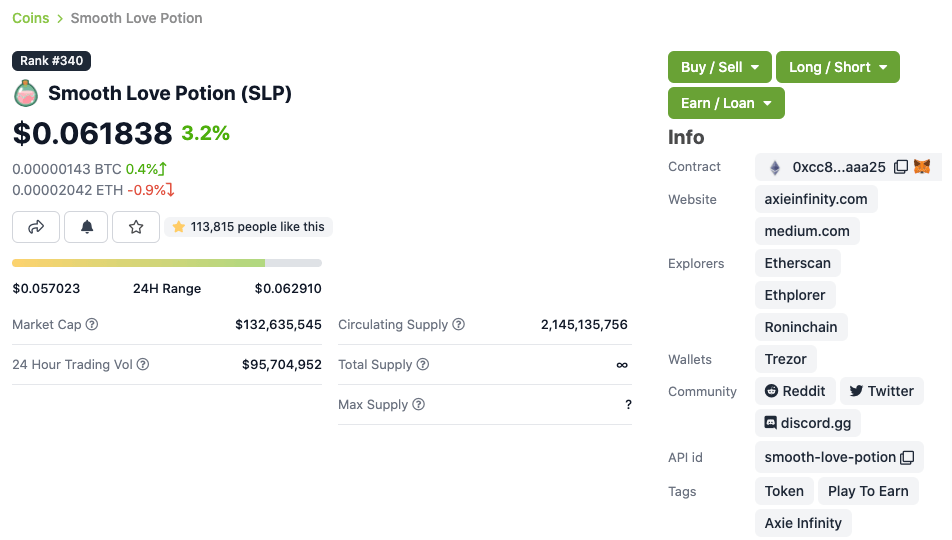Open the Long / Short dropdown
Screen dimensions: 952x540
(838, 67)
